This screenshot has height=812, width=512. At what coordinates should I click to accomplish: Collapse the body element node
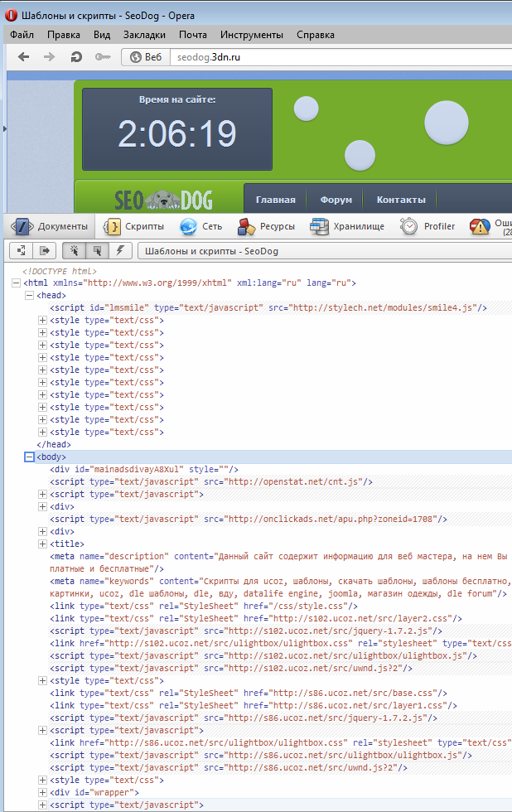[x=30, y=457]
